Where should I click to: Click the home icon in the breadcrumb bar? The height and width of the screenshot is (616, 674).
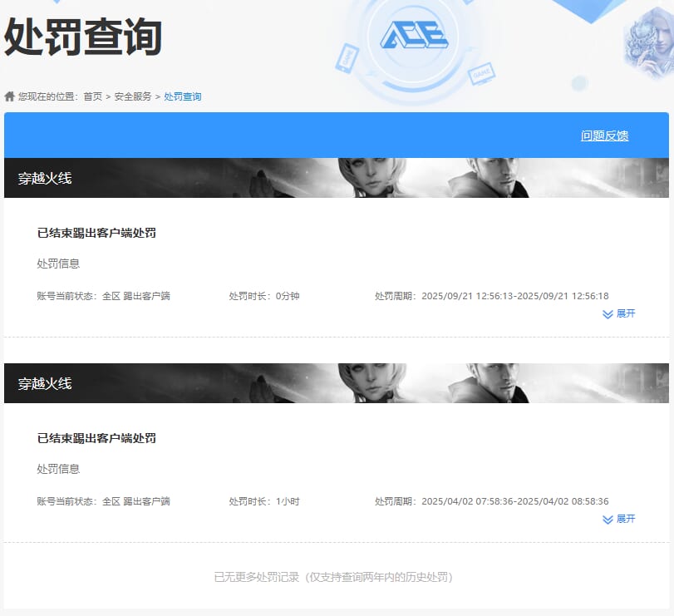coord(9,96)
